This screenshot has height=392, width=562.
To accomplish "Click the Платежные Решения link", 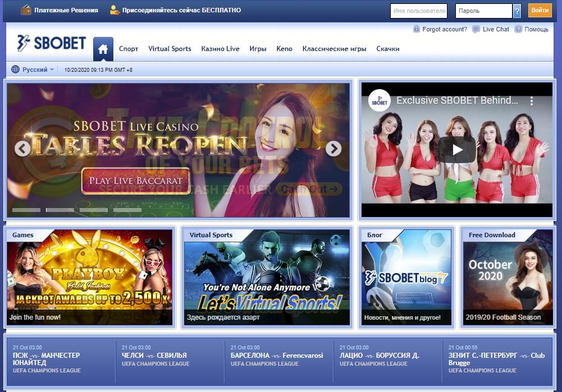I will (x=66, y=10).
